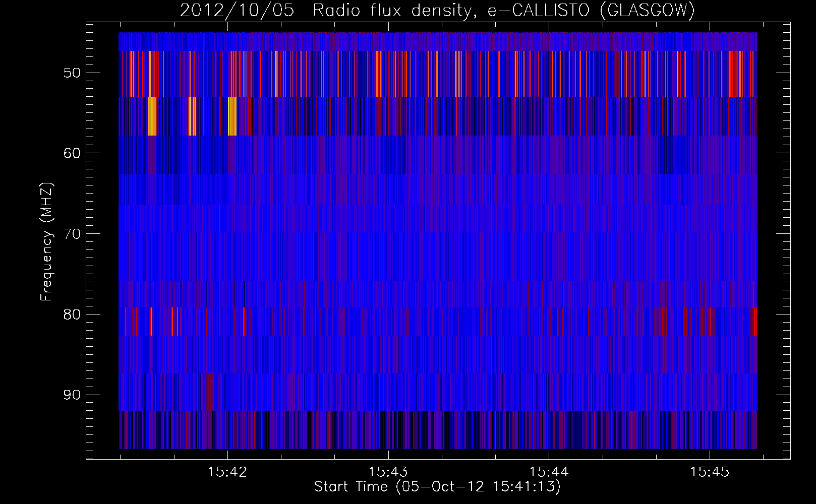Click the 15:42 time tick label
Image resolution: width=816 pixels, height=504 pixels.
tap(227, 472)
